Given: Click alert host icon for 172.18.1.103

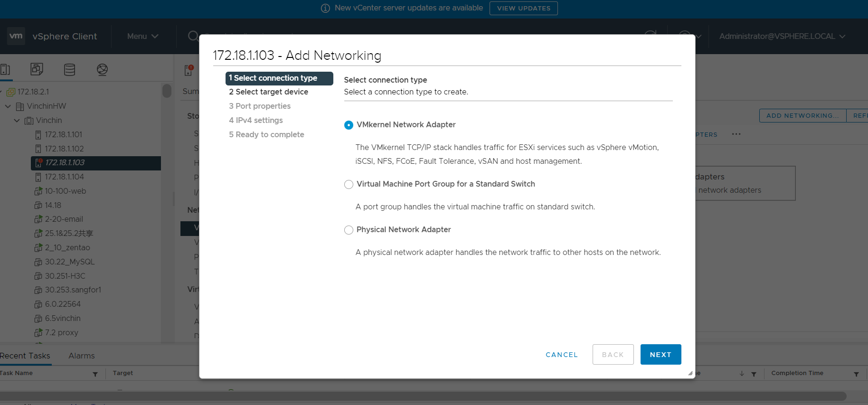Looking at the screenshot, I should [x=38, y=163].
